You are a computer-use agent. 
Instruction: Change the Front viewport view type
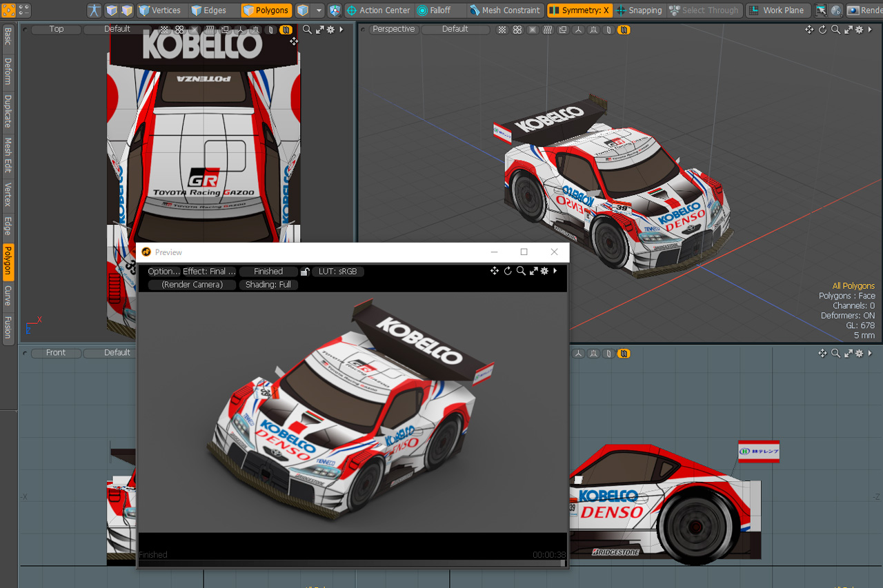56,353
